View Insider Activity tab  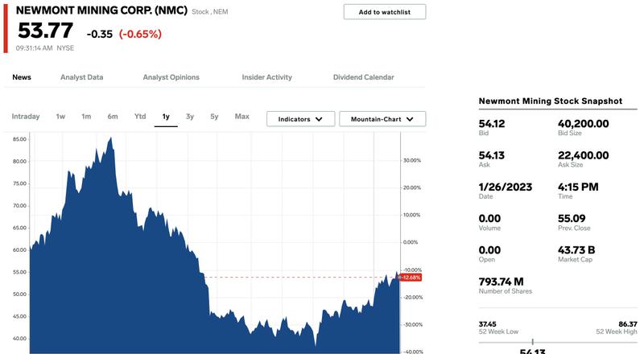point(267,77)
